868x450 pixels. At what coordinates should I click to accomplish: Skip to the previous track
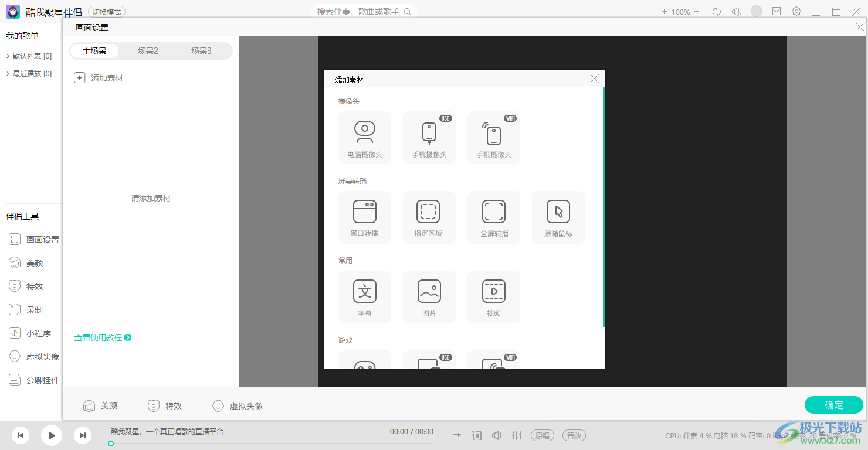click(x=21, y=435)
